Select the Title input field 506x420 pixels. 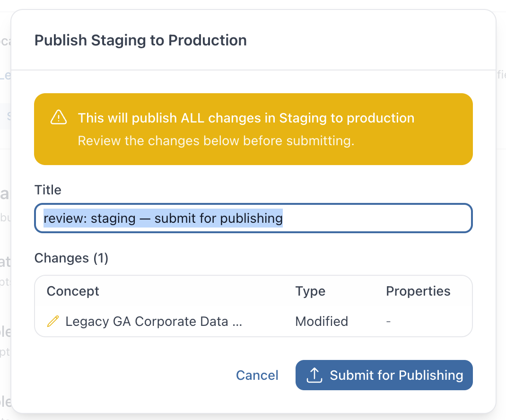tap(253, 219)
